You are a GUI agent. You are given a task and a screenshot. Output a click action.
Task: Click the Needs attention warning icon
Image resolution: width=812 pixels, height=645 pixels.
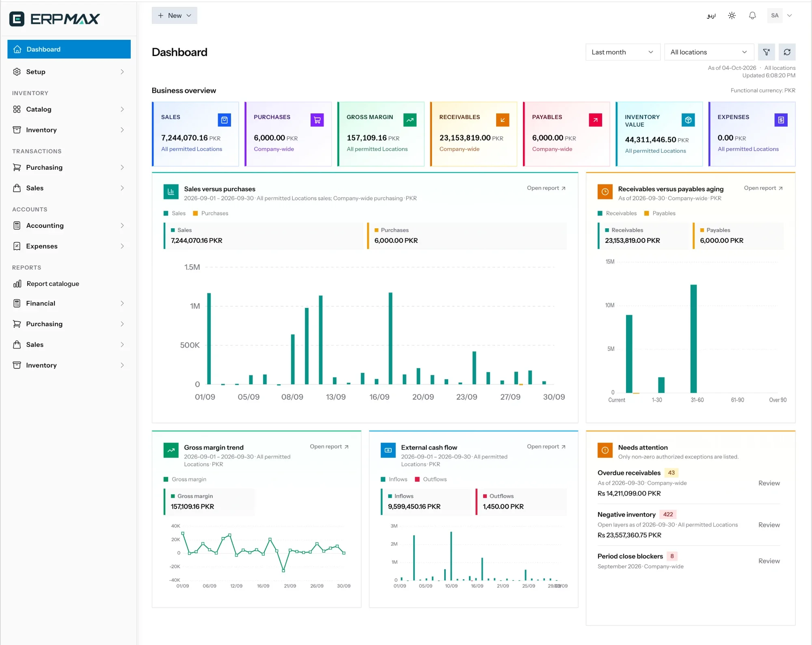(605, 450)
